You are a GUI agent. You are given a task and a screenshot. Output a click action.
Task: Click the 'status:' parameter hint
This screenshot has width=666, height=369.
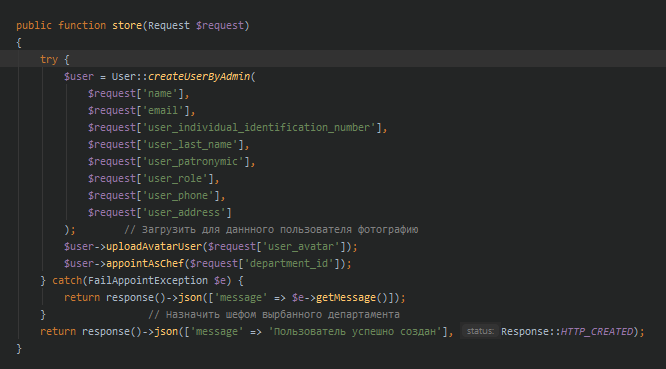[x=480, y=331]
